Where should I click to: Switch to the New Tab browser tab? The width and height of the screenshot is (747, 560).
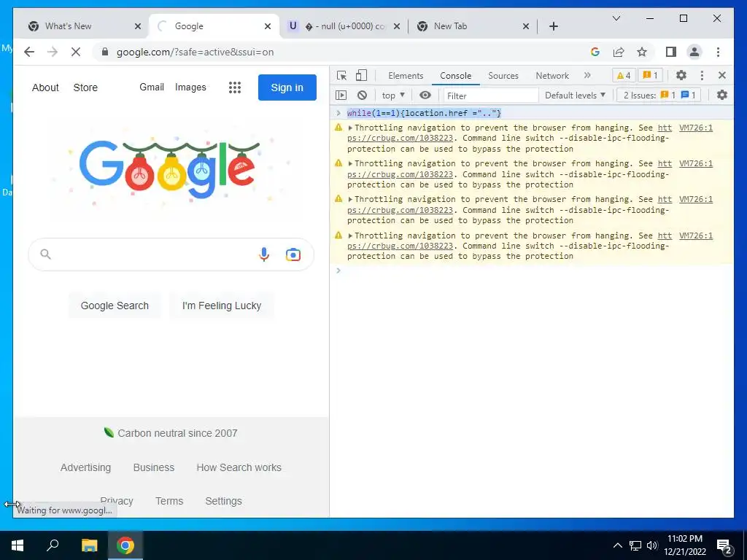pos(473,26)
